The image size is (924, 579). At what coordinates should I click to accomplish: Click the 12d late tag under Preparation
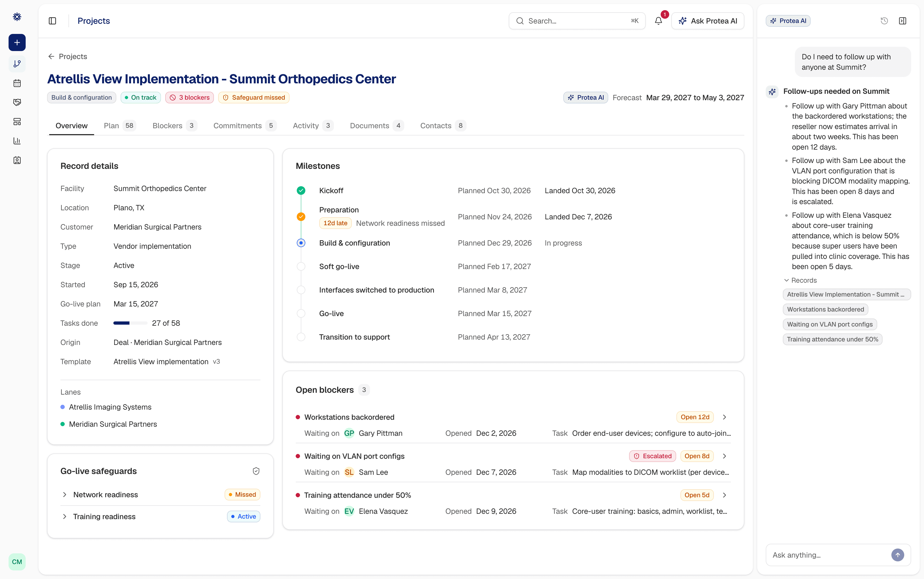pos(335,223)
